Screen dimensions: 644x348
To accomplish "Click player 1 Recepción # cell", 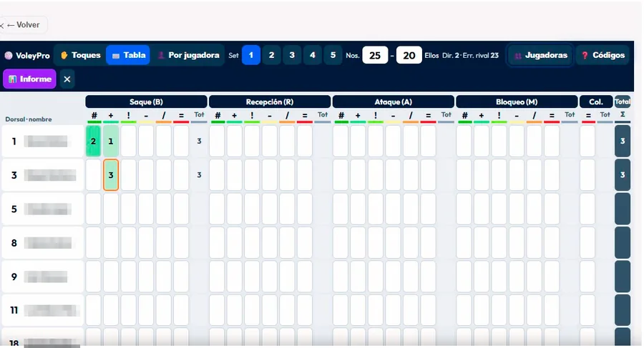I will [x=217, y=141].
